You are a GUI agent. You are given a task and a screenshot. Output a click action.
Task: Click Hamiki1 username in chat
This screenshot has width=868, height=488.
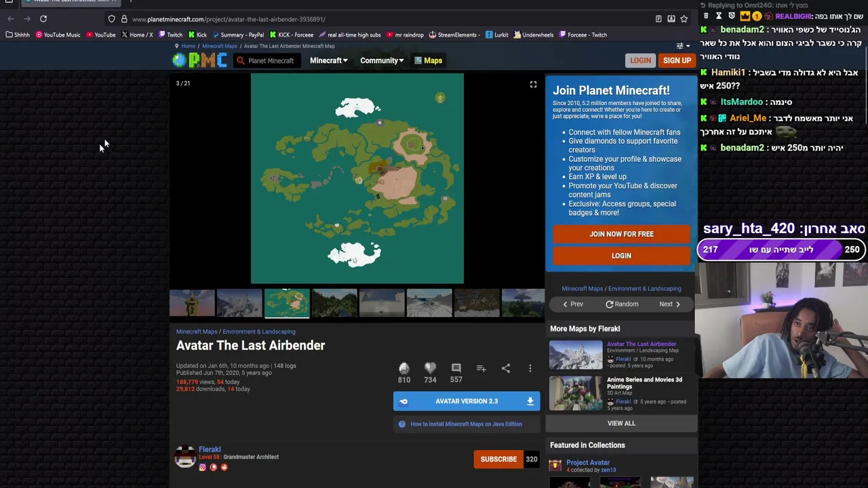coord(727,73)
